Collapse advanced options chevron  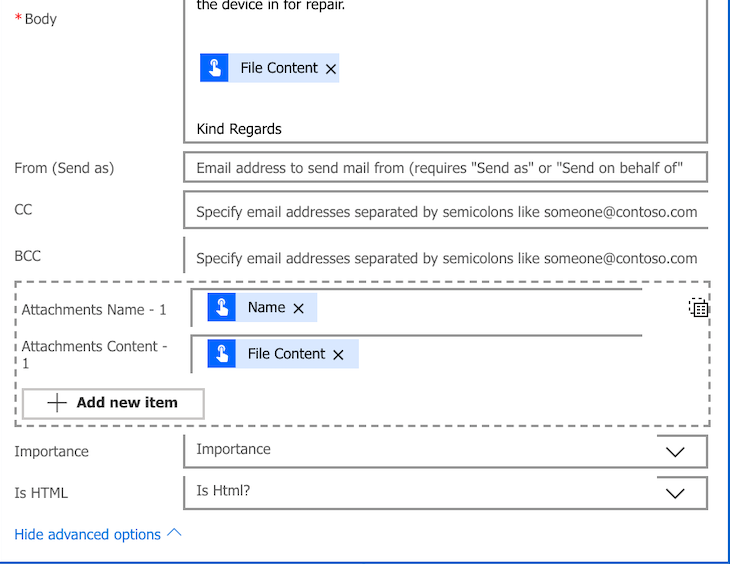point(174,532)
